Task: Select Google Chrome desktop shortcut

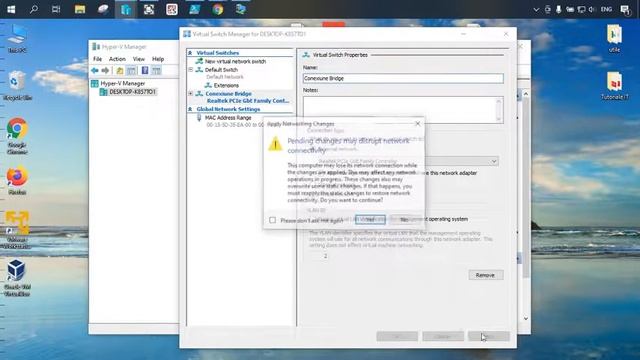Action: [x=17, y=136]
